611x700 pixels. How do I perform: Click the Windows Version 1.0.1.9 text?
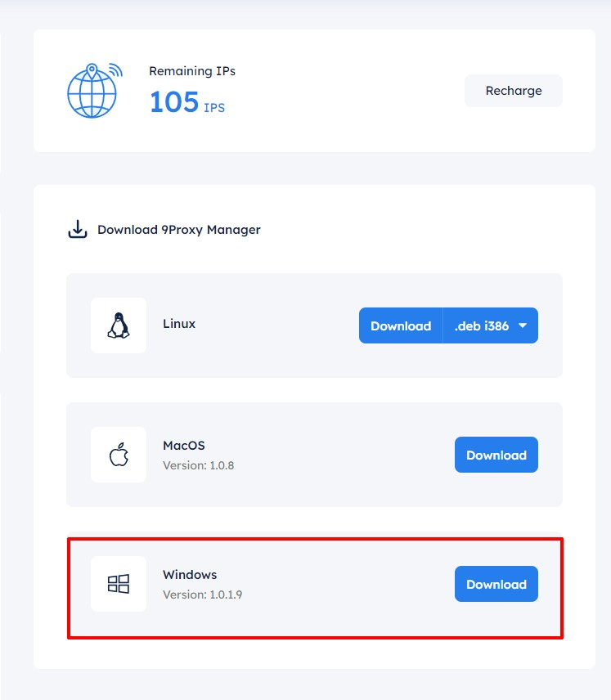[x=202, y=595]
